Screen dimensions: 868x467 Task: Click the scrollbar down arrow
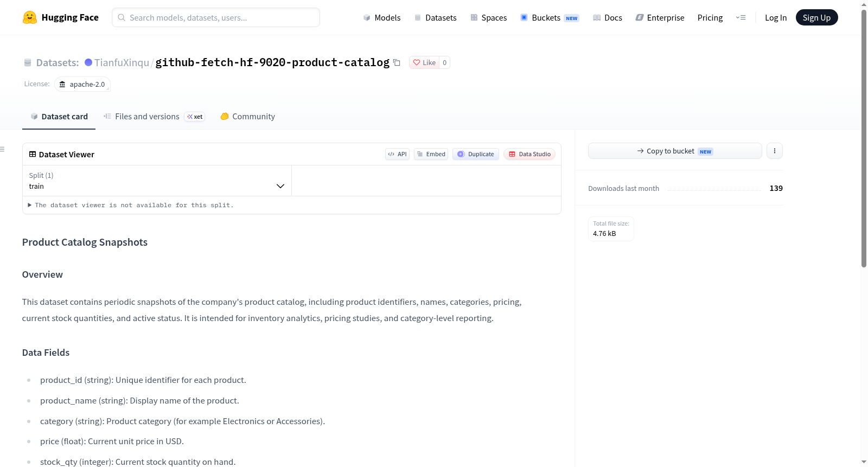[864, 462]
